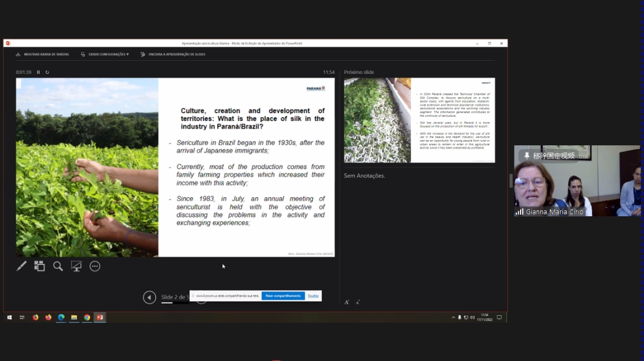The height and width of the screenshot is (361, 644).
Task: Click the next slide preview thumbnail
Action: (x=419, y=120)
